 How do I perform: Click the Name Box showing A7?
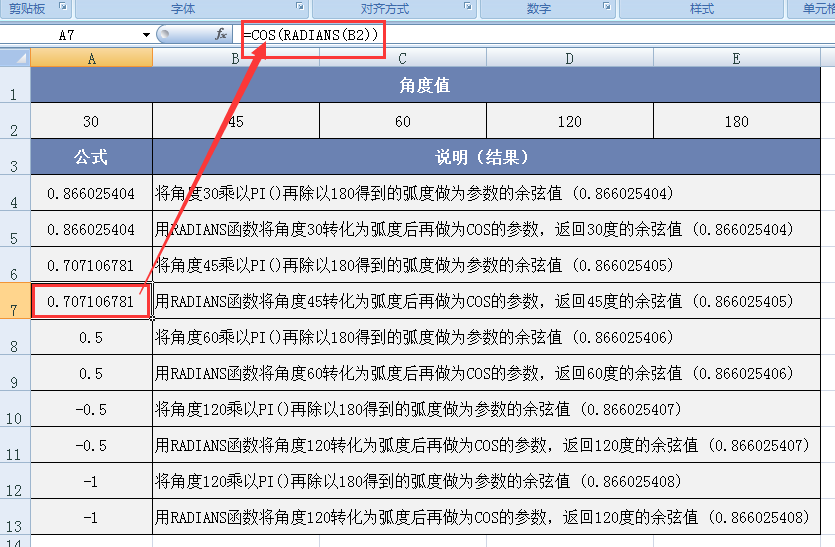[69, 35]
